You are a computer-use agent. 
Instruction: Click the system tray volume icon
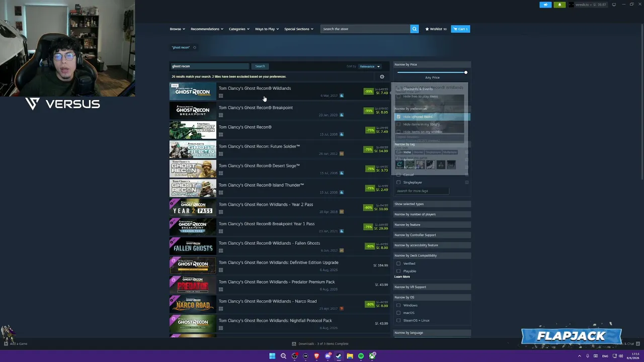[x=621, y=356]
